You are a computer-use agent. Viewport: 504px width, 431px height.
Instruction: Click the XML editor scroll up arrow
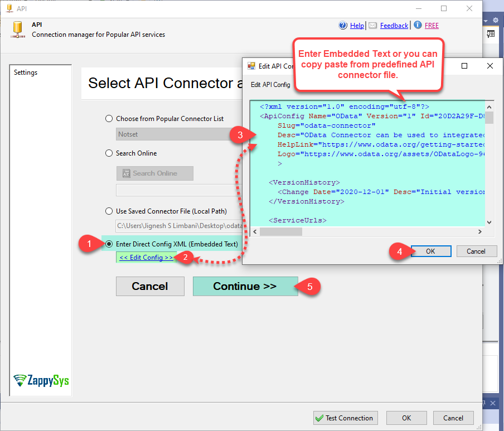(x=489, y=106)
